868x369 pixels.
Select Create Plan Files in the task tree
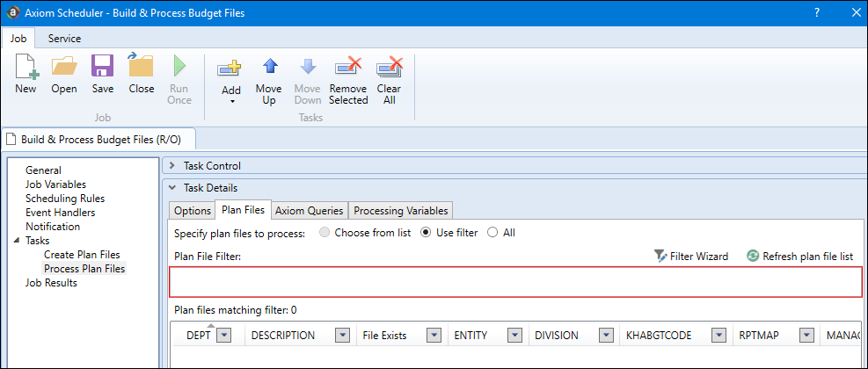coord(82,255)
